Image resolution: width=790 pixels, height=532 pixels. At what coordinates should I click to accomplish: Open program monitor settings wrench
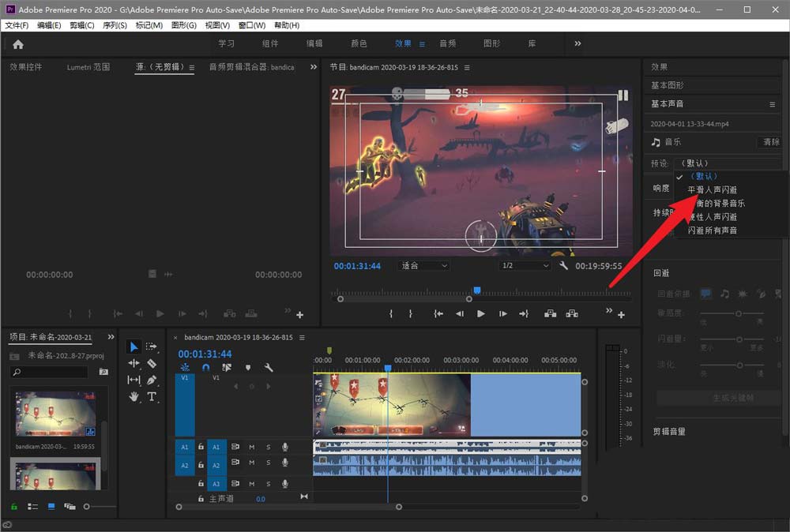[x=563, y=265]
